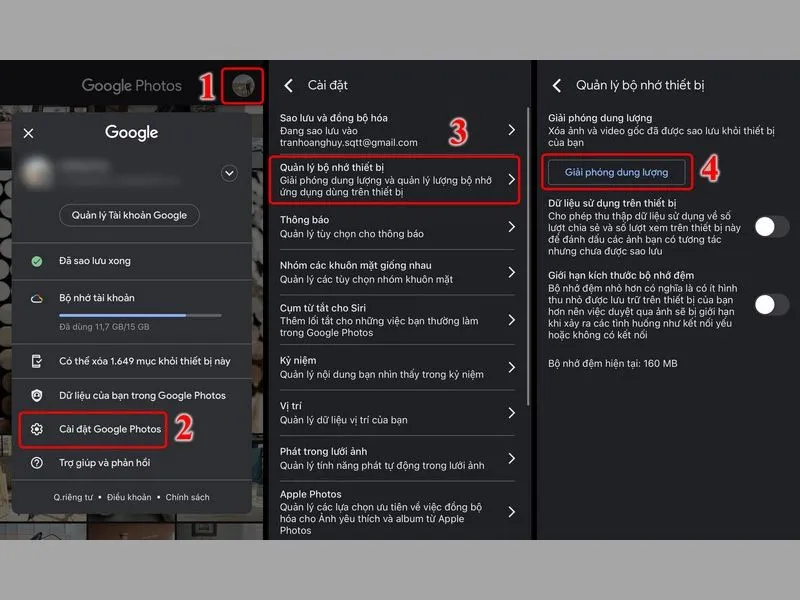Expand Thông báo settings chevron

pos(511,227)
